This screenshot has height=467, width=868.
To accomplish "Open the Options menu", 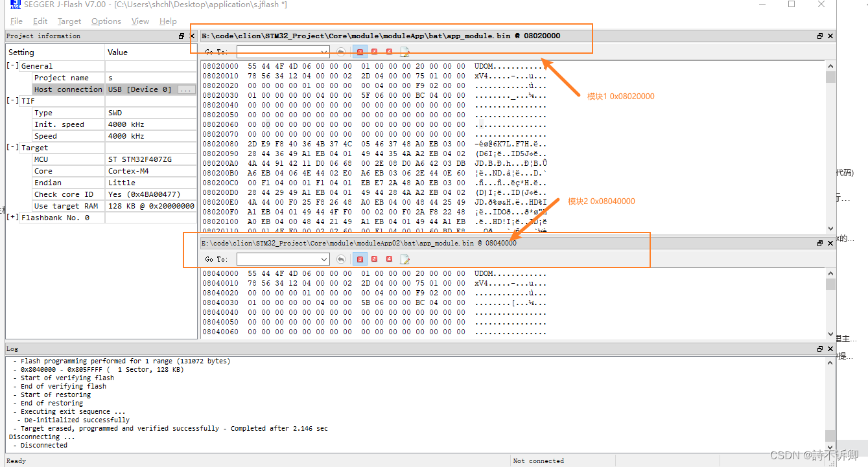I will (x=106, y=21).
